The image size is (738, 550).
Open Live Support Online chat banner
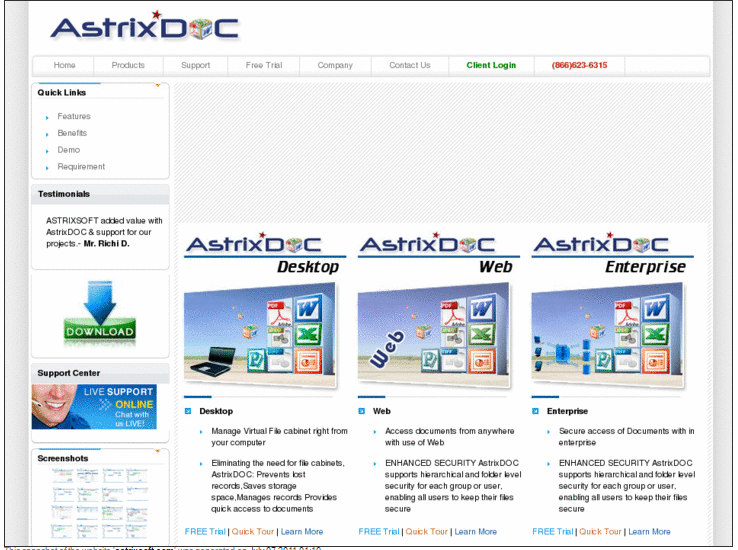pyautogui.click(x=94, y=407)
